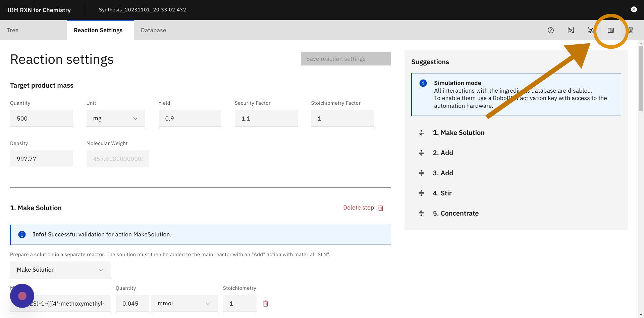Click Stoichiometry Factor field showing 1
Screen dimensions: 644x318
[x=342, y=119]
